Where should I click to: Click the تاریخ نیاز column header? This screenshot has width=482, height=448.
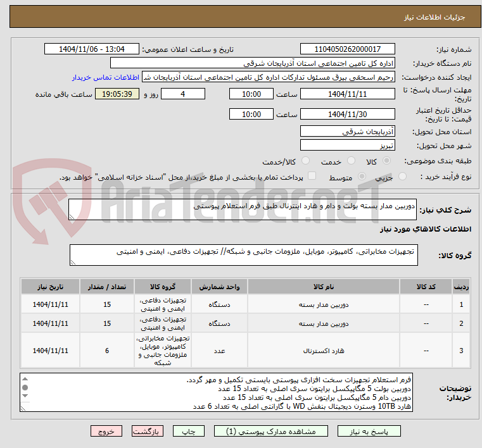(x=51, y=287)
